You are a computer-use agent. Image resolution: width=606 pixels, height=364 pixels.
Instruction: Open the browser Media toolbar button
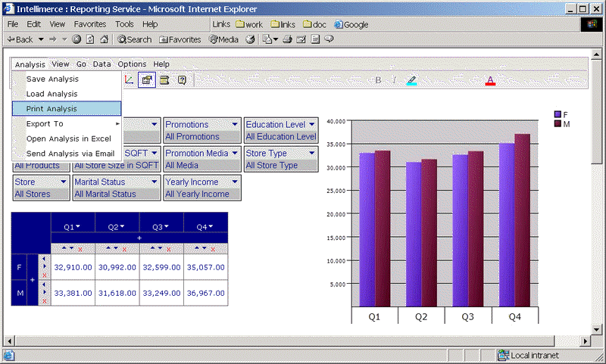(x=223, y=39)
